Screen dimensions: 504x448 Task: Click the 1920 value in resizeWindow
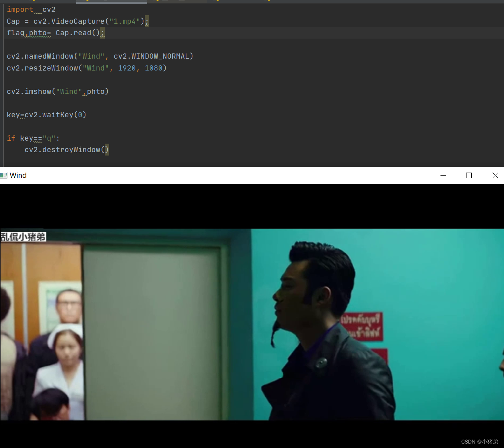click(127, 68)
